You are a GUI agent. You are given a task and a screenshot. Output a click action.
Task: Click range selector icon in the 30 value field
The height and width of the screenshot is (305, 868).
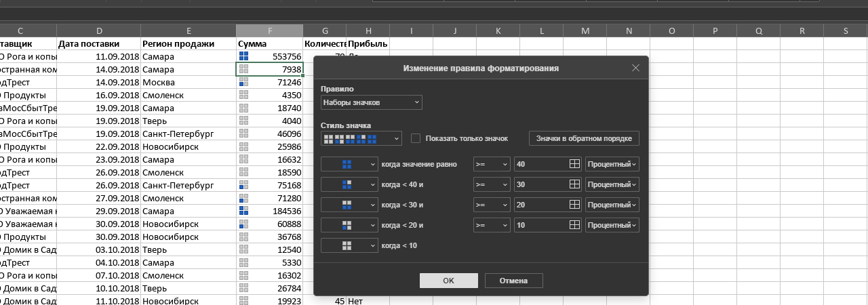(x=574, y=184)
